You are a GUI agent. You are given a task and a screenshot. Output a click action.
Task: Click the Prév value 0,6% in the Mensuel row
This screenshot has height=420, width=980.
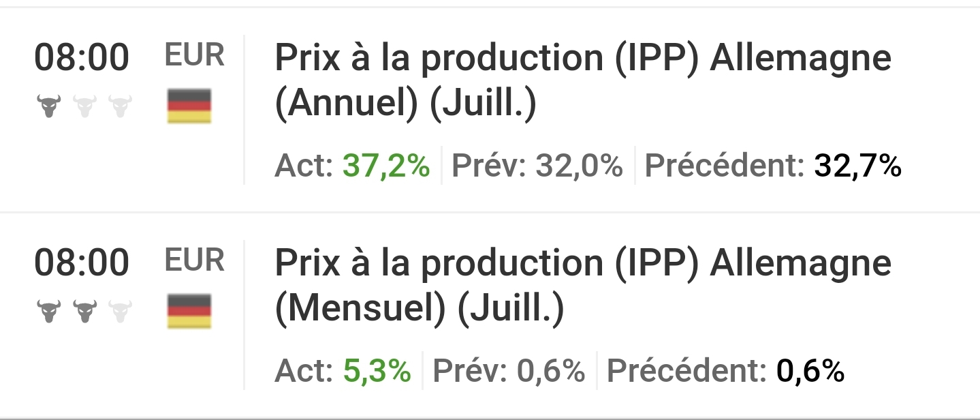point(550,371)
